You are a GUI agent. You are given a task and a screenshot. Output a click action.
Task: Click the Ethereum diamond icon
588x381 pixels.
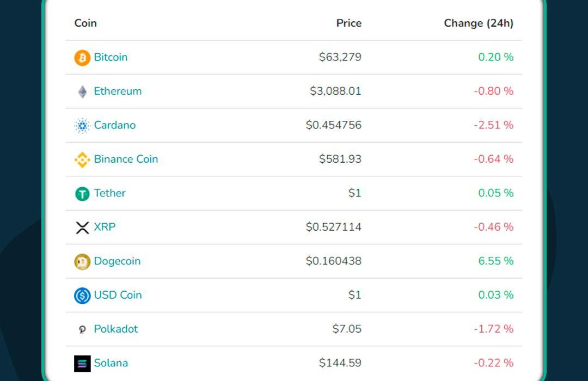[82, 92]
